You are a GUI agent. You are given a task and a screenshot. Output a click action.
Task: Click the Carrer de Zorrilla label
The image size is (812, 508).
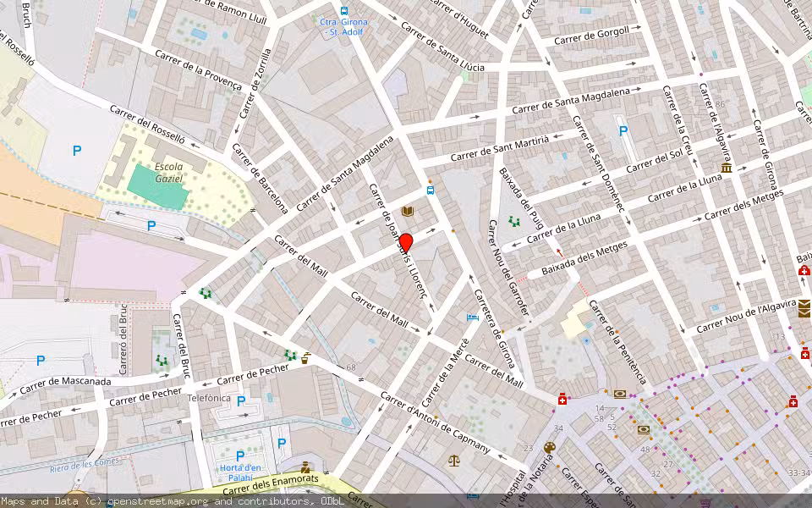point(255,83)
